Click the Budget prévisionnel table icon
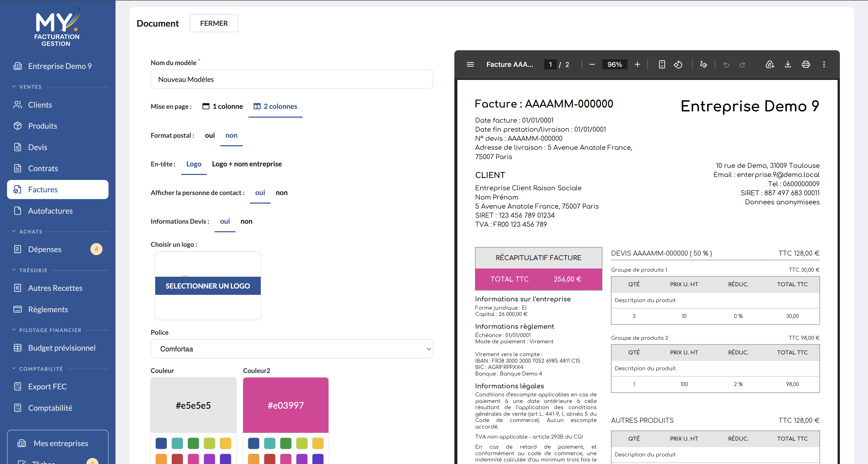868x464 pixels. click(18, 348)
